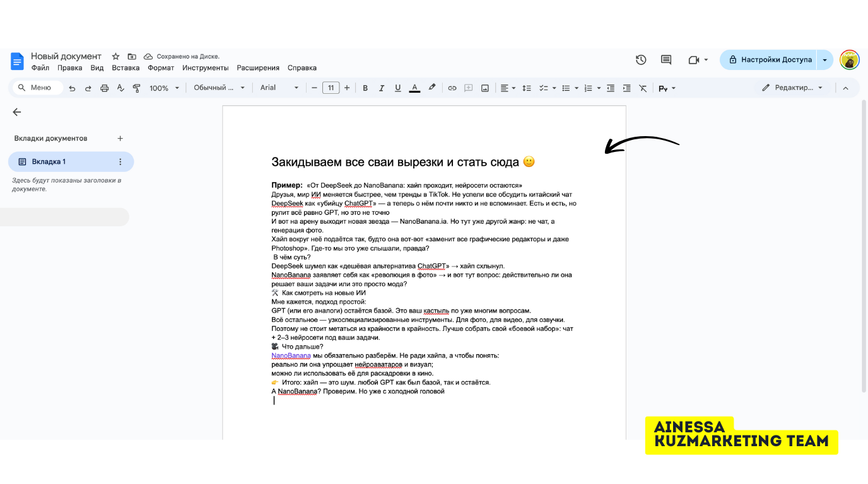Insert an image

(485, 88)
